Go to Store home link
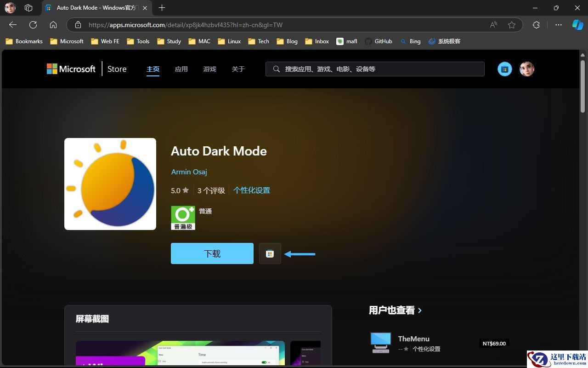The image size is (588, 368). coord(117,69)
